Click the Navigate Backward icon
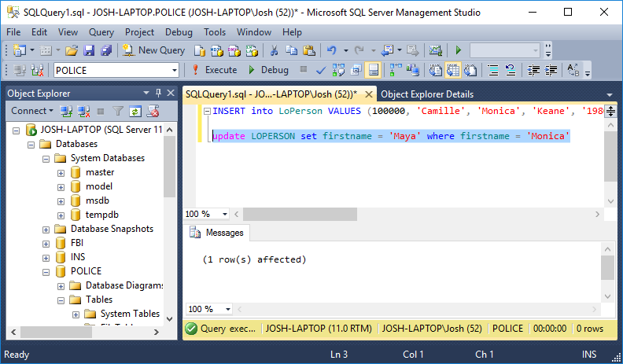 387,50
